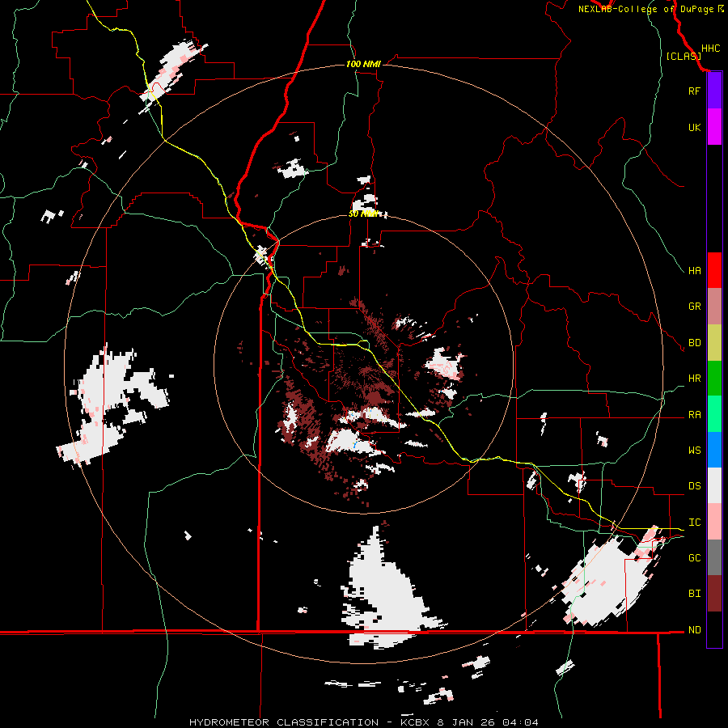Click the 04:04 timestamp

pyautogui.click(x=521, y=722)
